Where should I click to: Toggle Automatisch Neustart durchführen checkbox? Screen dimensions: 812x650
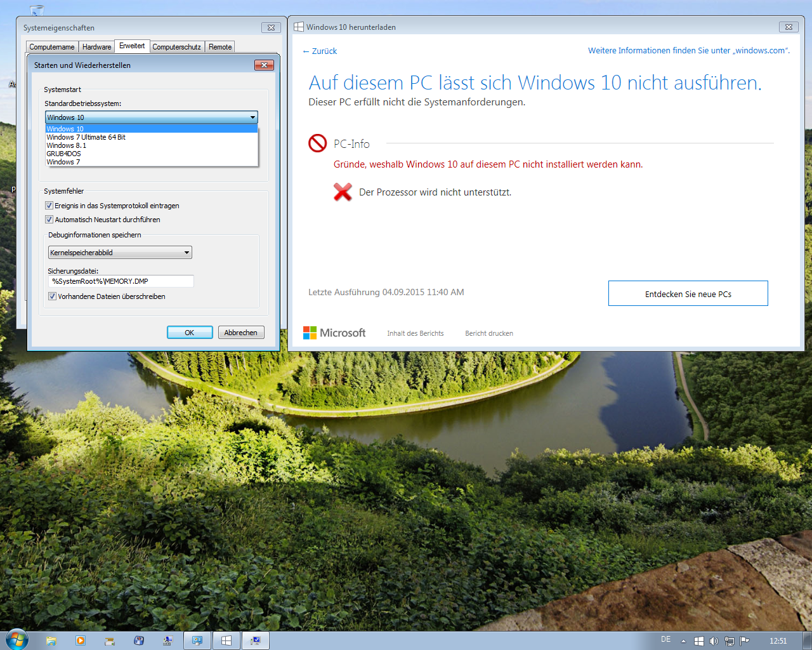(49, 220)
